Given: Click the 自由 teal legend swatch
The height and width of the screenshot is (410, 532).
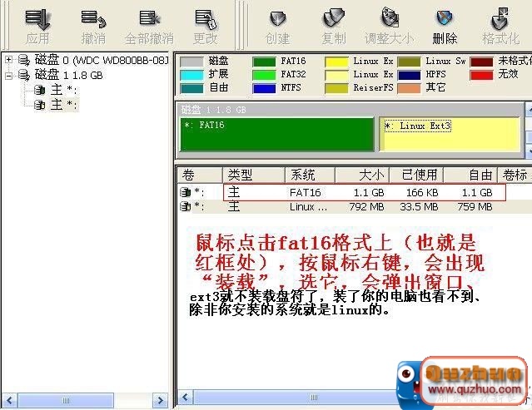Looking at the screenshot, I should pos(191,88).
